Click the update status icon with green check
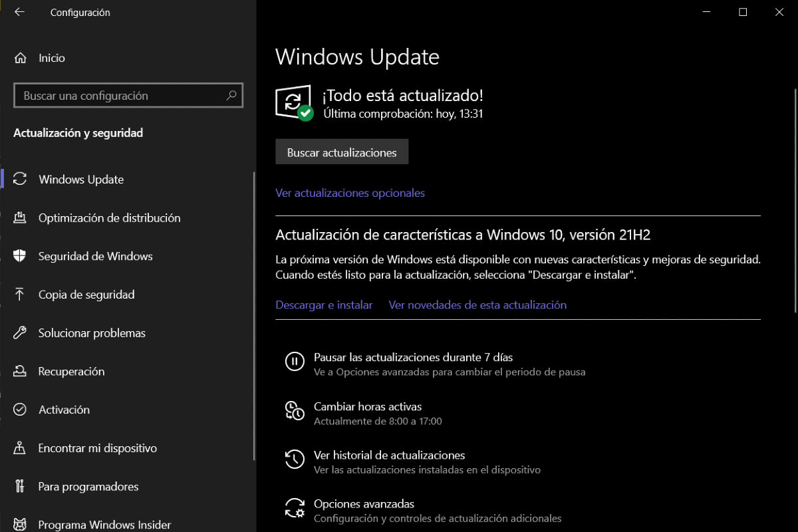Viewport: 798px width, 532px height. 294,103
